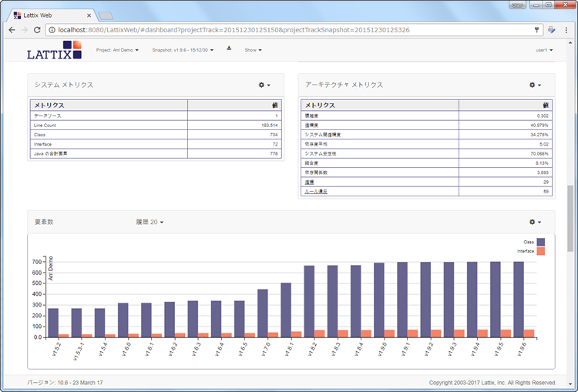Open 要素数 chart gear settings
The width and height of the screenshot is (578, 392).
(x=536, y=222)
